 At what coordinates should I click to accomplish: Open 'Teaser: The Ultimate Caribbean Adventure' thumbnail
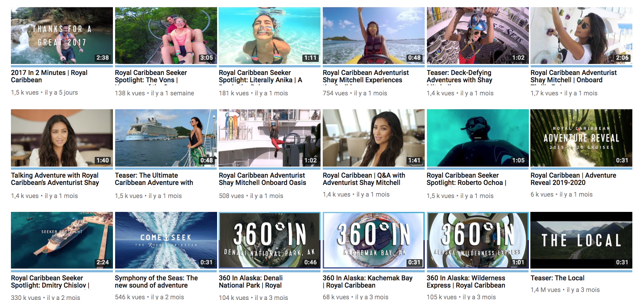(x=166, y=138)
